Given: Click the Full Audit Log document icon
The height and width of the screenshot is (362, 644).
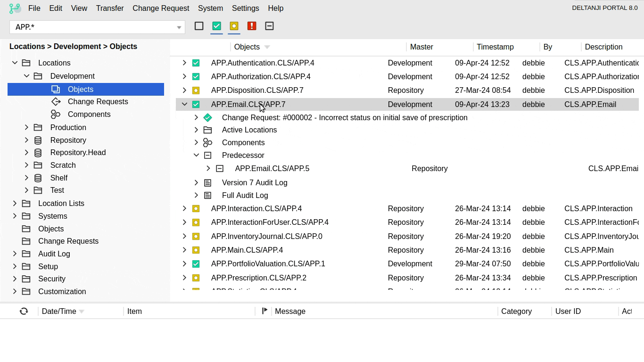Looking at the screenshot, I should click(x=207, y=195).
